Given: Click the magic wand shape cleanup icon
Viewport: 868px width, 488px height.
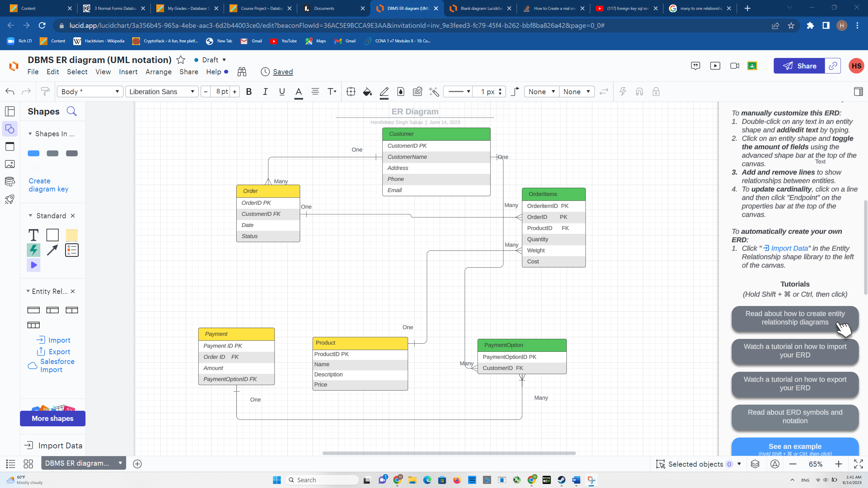Looking at the screenshot, I should tap(434, 91).
